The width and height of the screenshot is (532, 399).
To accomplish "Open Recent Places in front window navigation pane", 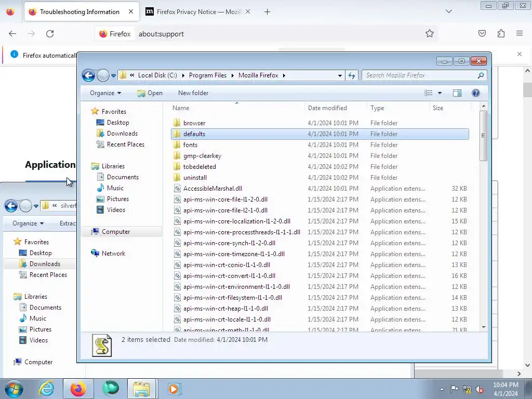I will [126, 144].
